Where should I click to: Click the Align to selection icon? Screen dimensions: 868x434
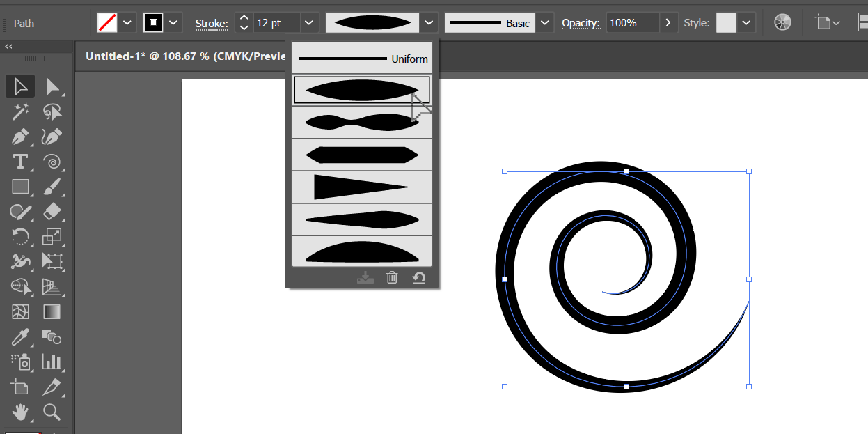coord(822,23)
